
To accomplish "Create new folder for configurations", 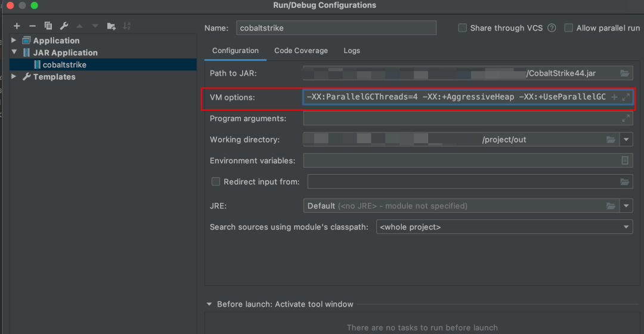I will [x=112, y=26].
